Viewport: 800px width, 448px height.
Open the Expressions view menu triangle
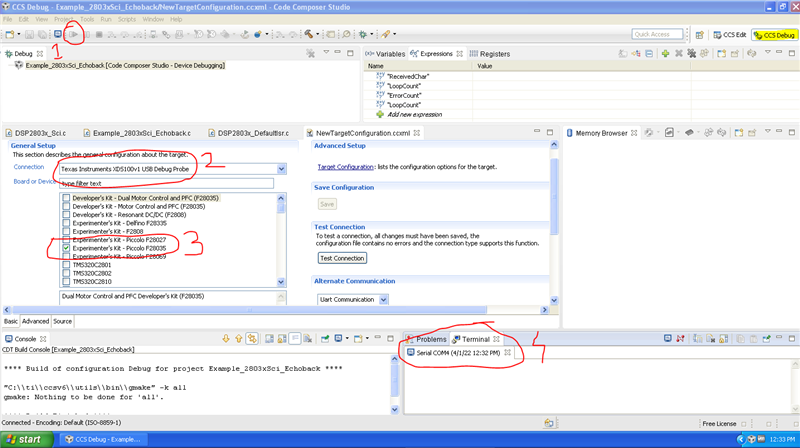(767, 53)
